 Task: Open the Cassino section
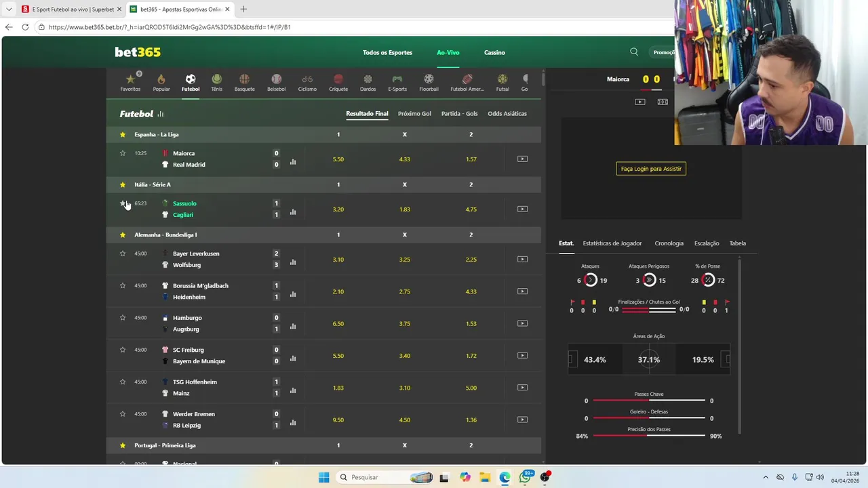[x=494, y=52]
